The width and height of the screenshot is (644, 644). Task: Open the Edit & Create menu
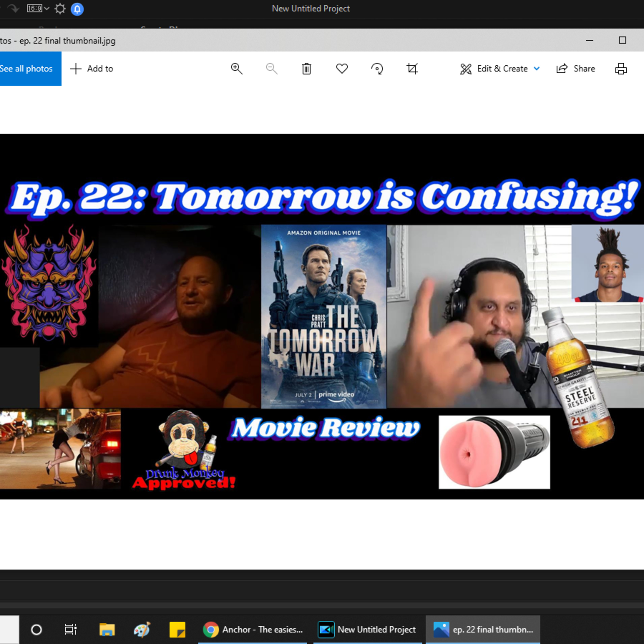point(499,69)
